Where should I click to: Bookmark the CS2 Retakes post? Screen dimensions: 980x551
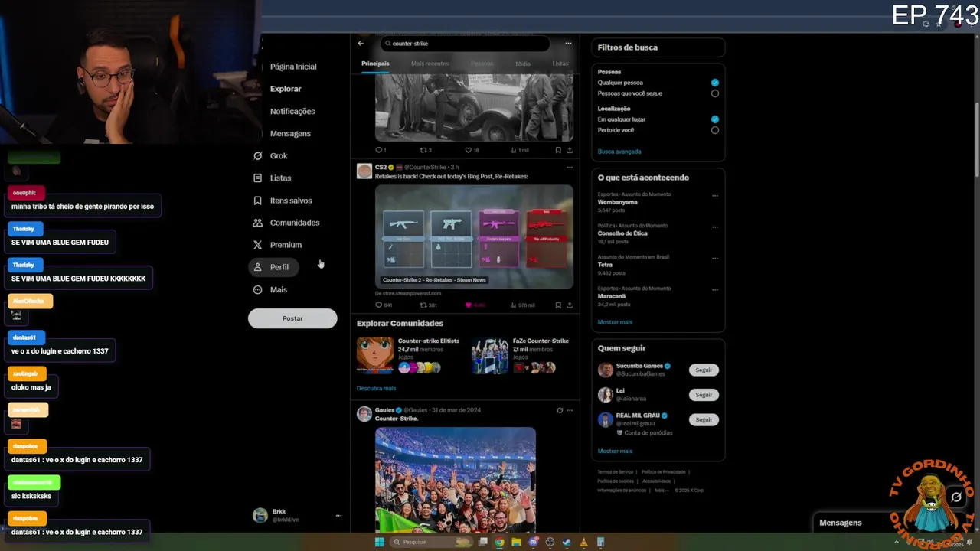click(x=558, y=305)
